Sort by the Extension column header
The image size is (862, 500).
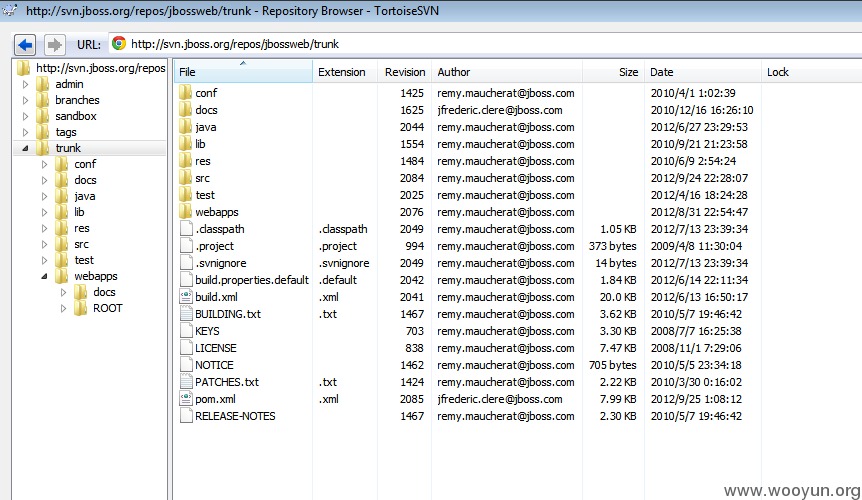(345, 71)
